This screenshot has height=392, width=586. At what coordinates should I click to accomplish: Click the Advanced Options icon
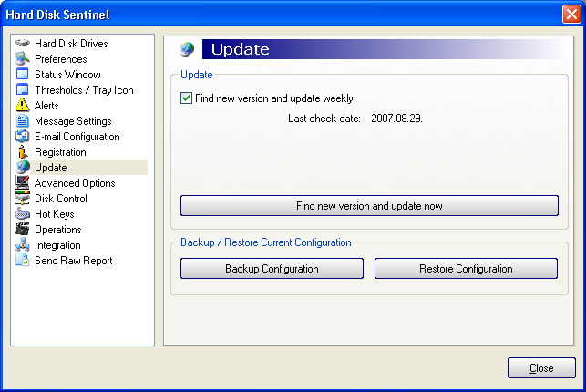coord(23,182)
